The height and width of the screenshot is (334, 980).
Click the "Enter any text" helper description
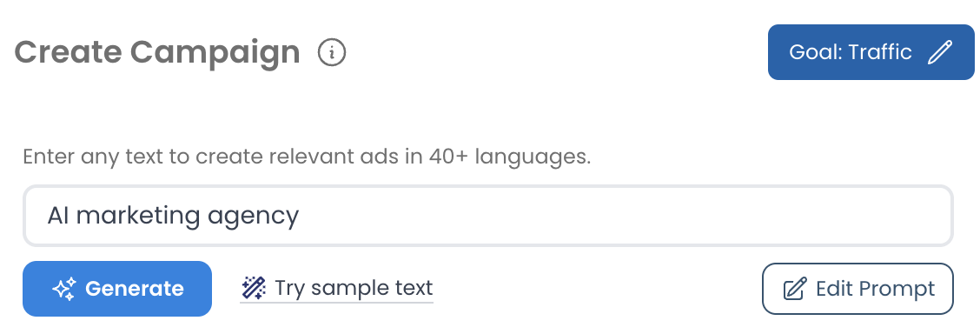(x=306, y=157)
